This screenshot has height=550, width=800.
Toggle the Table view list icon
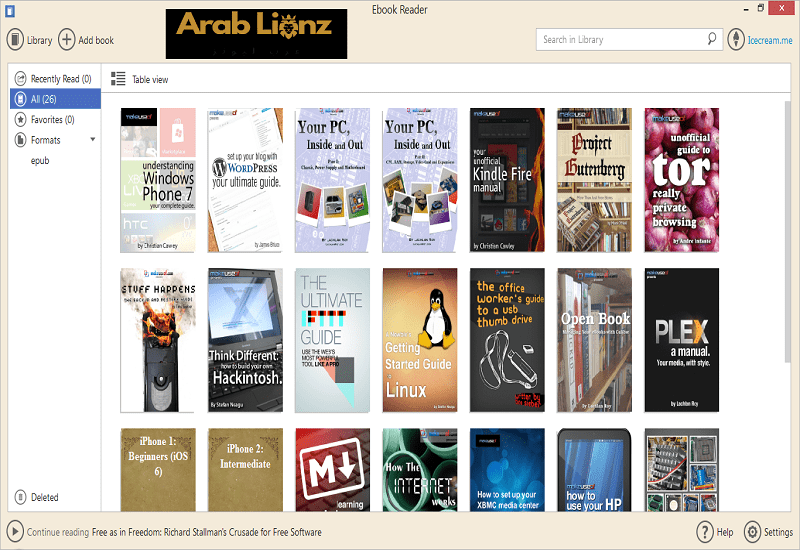pos(118,79)
